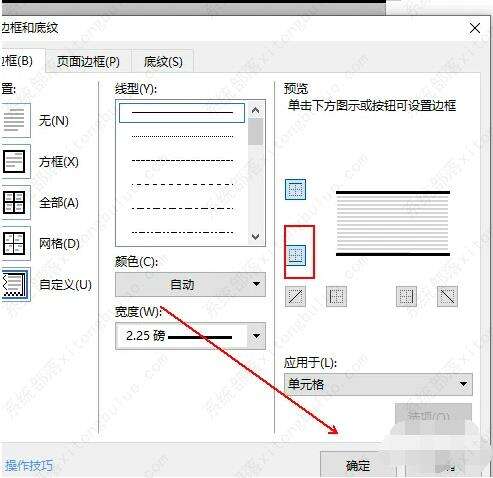
Task: Click the 方框(X) label
Action: click(59, 162)
